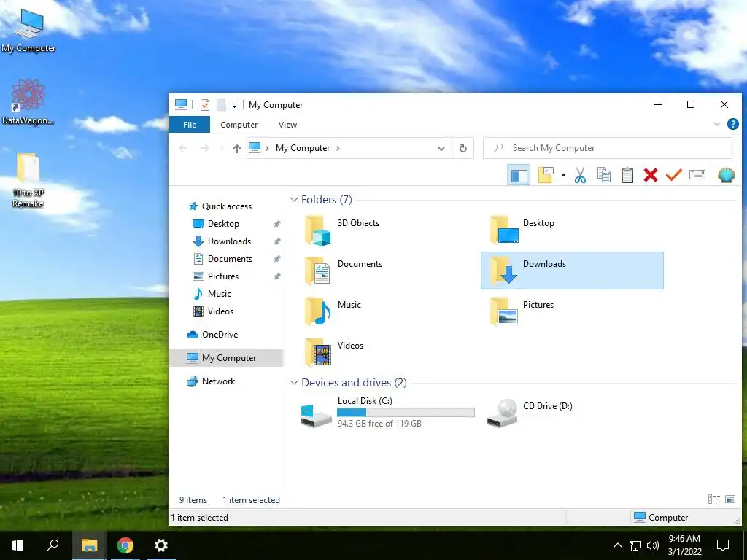747x560 pixels.
Task: Switch to Large icons view button
Action: (x=729, y=499)
